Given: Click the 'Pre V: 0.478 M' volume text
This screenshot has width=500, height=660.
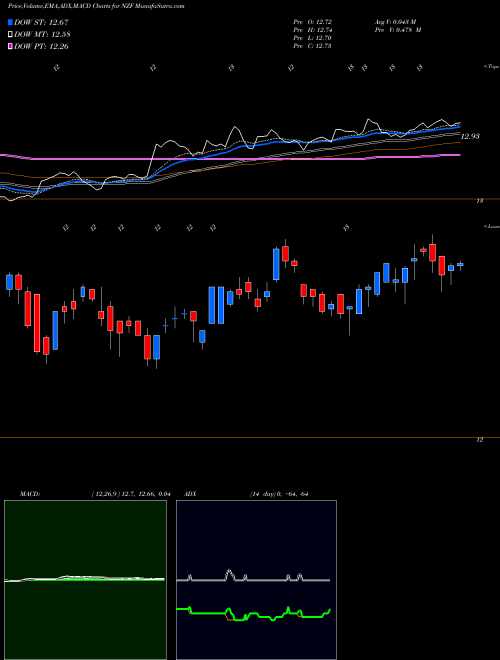Looking at the screenshot, I should (398, 30).
